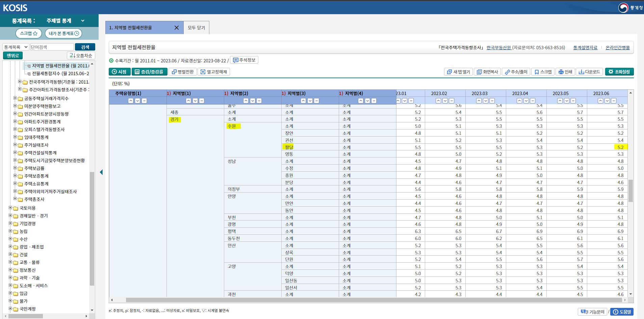Sort 2023.06 column descending
The width and height of the screenshot is (644, 319).
tap(607, 100)
